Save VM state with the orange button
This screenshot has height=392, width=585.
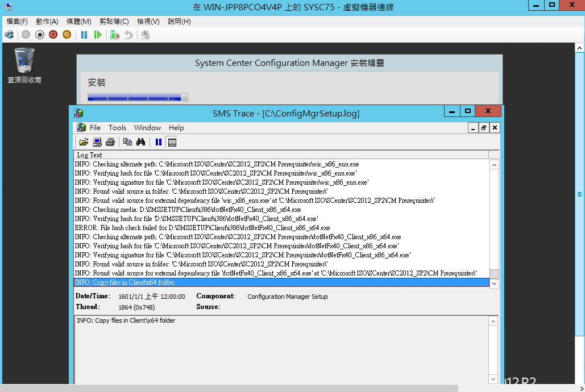coord(67,35)
